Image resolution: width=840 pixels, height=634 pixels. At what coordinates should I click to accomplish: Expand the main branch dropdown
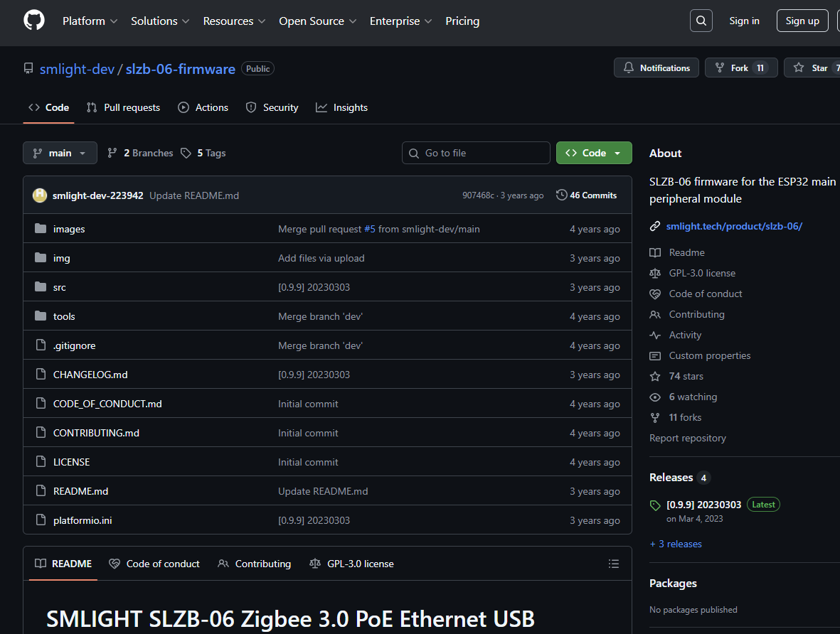click(x=60, y=153)
